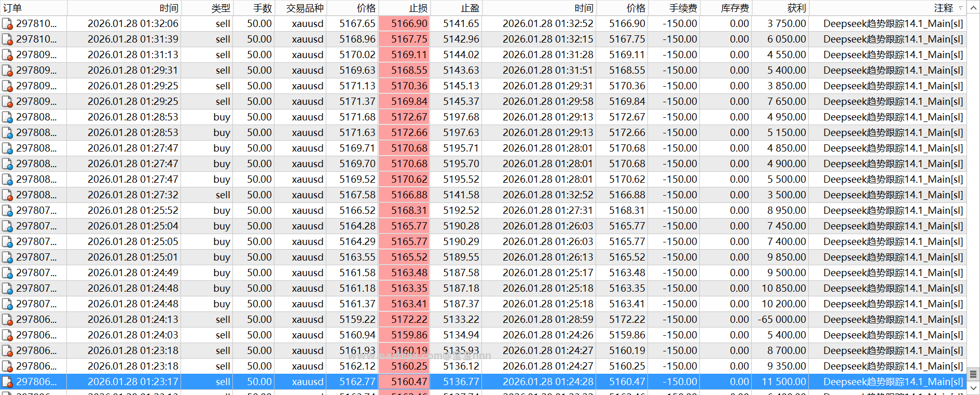
Task: Click the order icon in the highlighted 01:23:17 row
Action: 7,382
